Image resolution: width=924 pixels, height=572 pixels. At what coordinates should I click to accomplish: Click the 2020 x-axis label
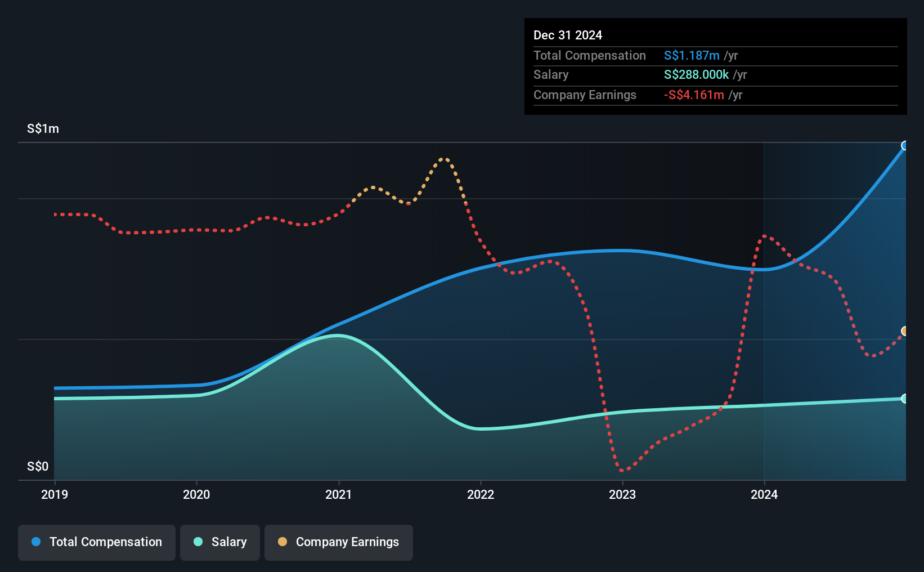click(196, 494)
